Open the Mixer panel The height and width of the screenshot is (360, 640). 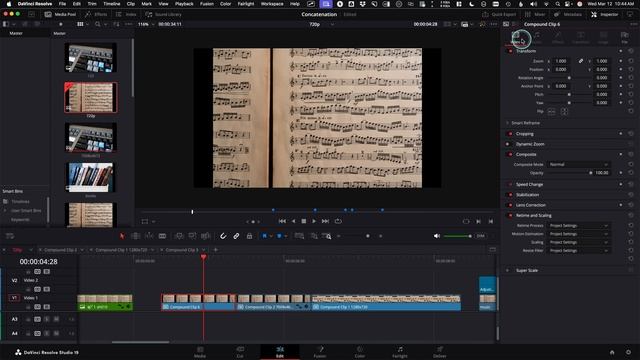[535, 14]
